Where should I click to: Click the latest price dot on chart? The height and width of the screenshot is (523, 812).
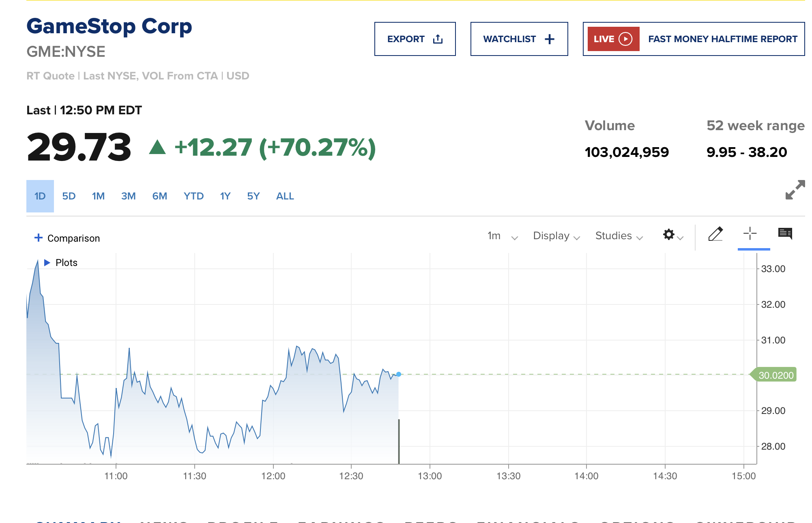399,374
